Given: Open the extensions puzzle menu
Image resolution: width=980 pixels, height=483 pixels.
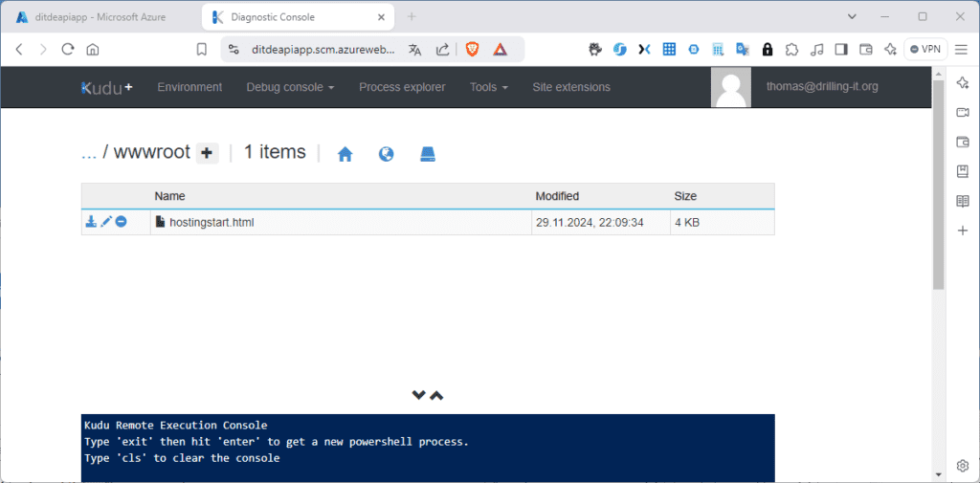Looking at the screenshot, I should 791,50.
